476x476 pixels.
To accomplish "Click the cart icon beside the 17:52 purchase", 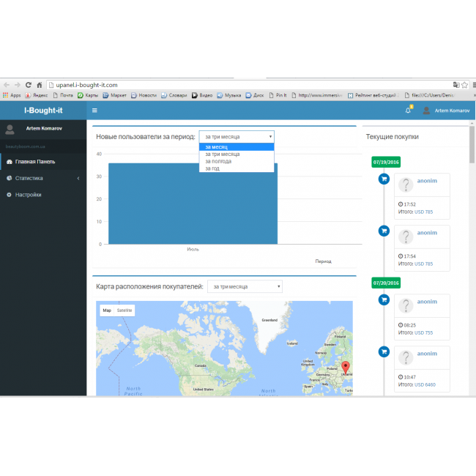I will click(383, 179).
